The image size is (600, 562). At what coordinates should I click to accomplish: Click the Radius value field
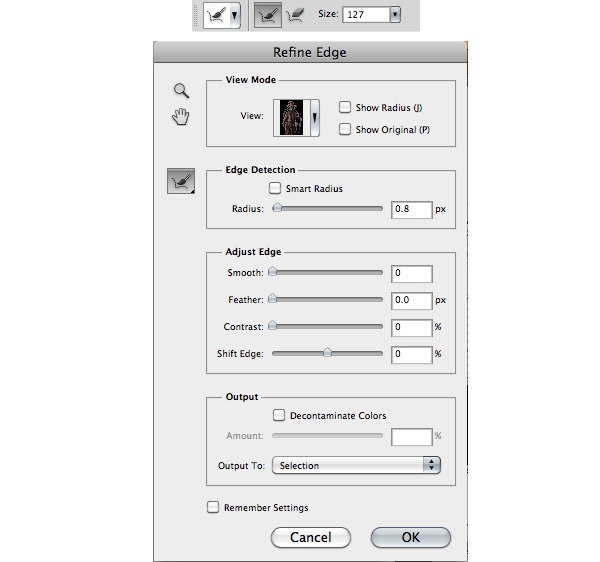click(412, 210)
